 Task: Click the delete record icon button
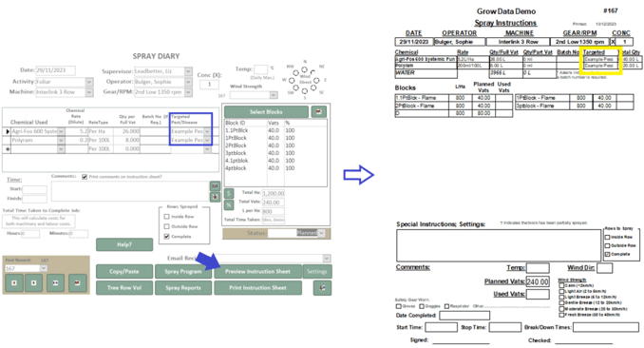[x=77, y=283]
